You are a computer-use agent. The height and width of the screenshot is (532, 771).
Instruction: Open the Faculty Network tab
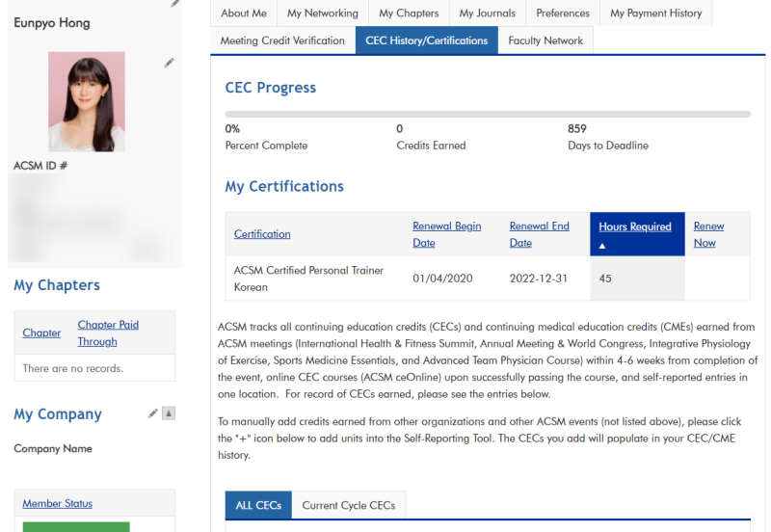[x=545, y=40]
